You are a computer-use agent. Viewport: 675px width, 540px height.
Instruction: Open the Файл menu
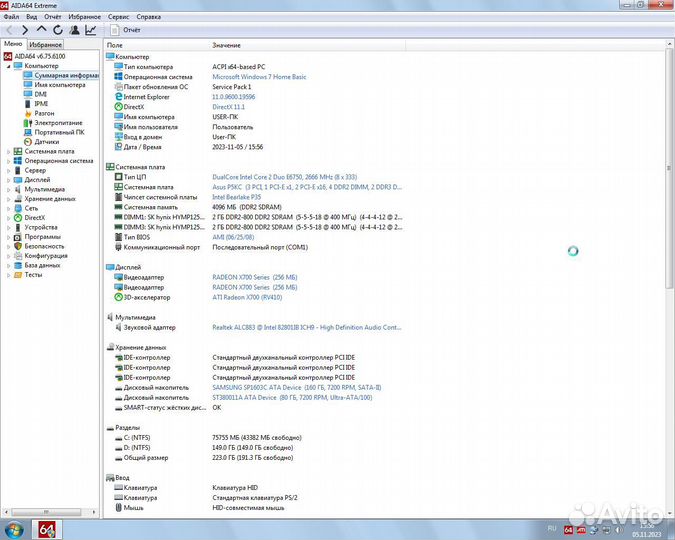point(11,17)
